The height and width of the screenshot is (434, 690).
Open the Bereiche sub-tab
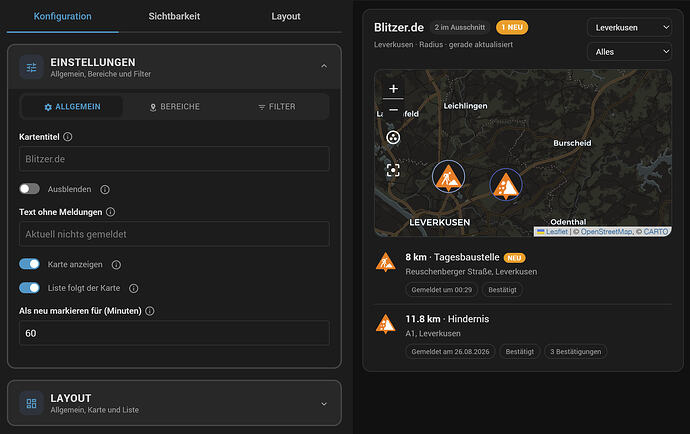(x=175, y=107)
